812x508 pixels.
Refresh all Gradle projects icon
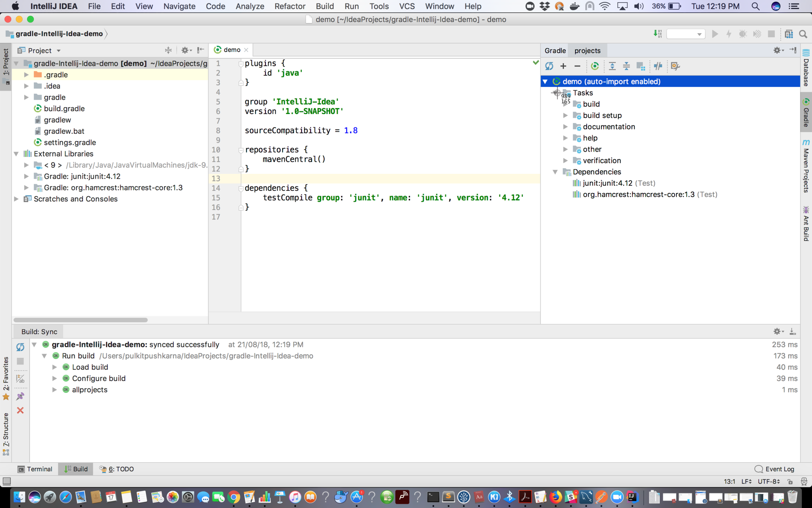pos(549,66)
